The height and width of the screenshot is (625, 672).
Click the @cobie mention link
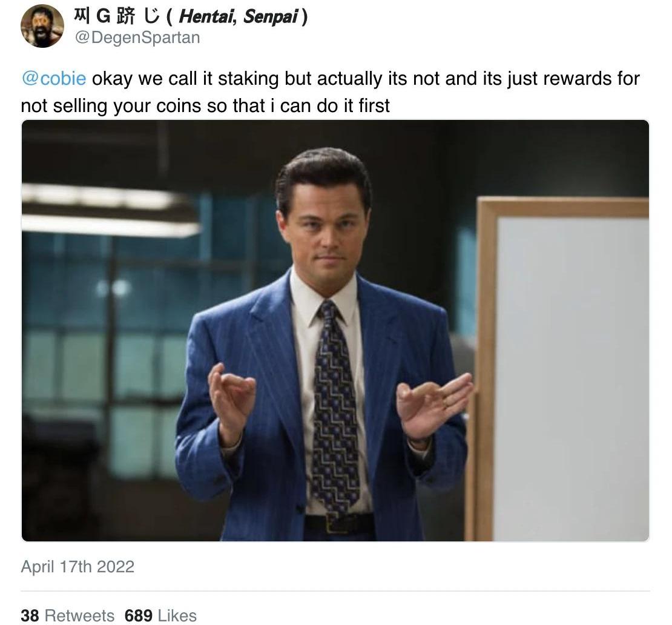[x=53, y=79]
